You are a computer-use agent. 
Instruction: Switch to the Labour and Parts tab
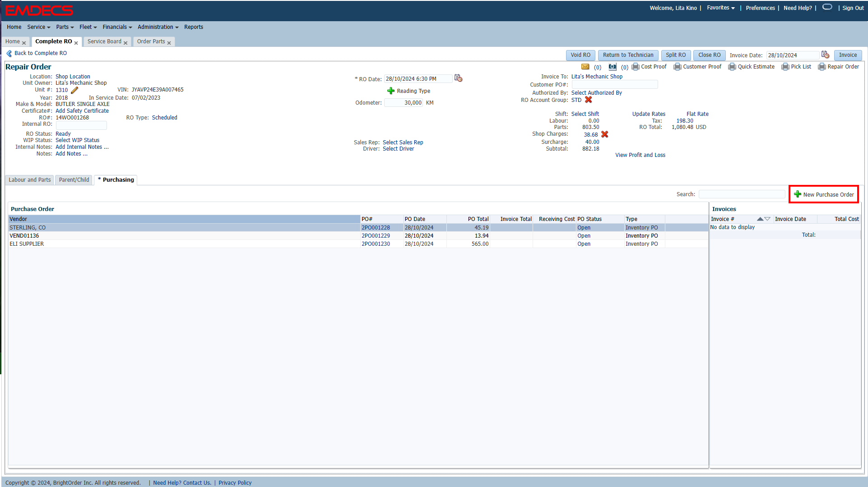[x=29, y=180]
